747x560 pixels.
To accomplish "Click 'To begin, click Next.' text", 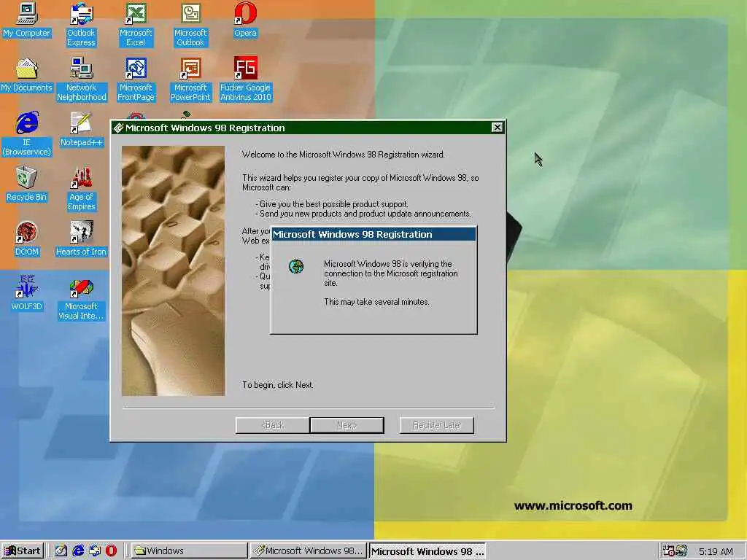I will [278, 385].
